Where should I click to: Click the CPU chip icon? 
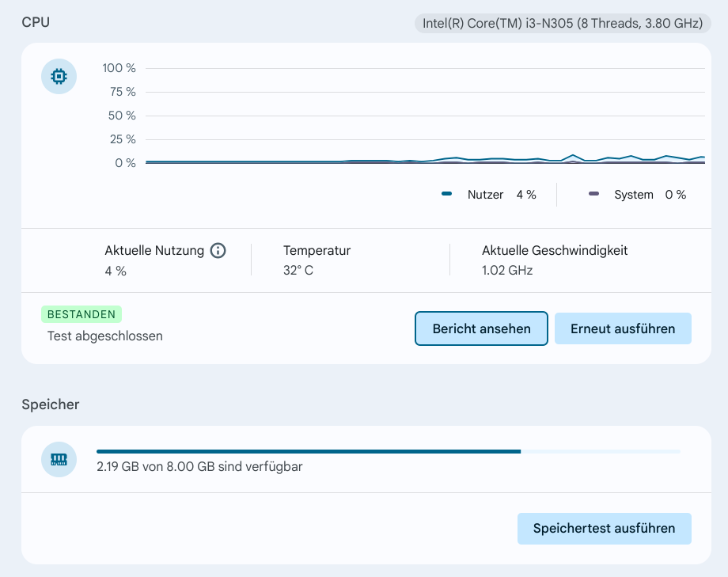click(59, 77)
